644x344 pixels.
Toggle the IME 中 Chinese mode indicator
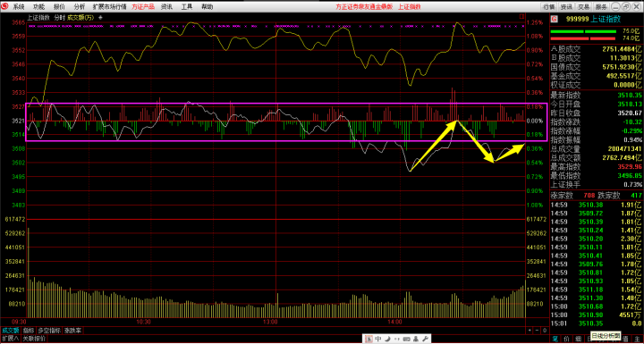pyautogui.click(x=378, y=339)
